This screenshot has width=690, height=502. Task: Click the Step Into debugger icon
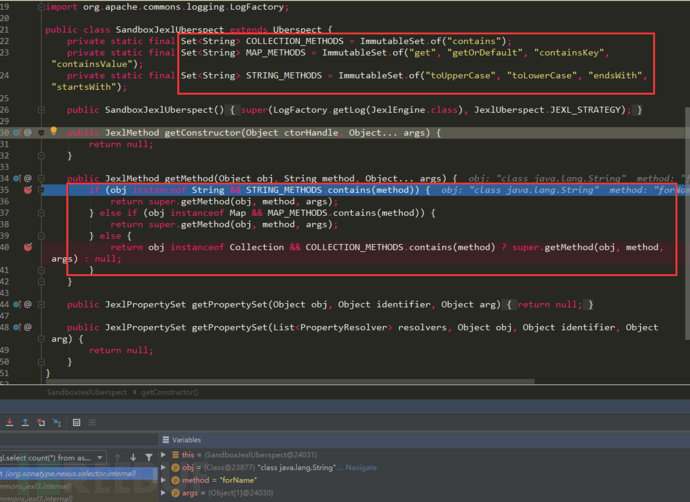click(x=9, y=422)
